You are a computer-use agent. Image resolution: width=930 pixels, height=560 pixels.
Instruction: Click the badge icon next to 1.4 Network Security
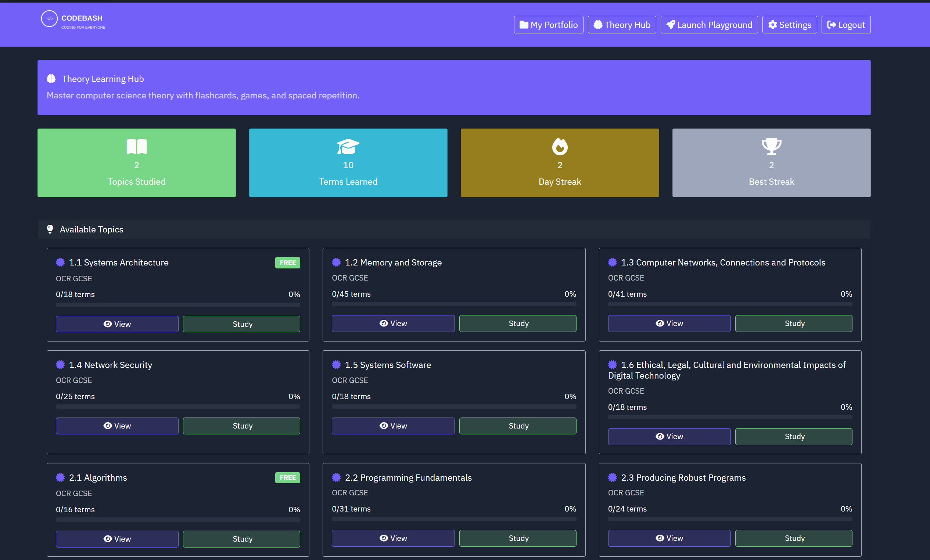pyautogui.click(x=60, y=365)
